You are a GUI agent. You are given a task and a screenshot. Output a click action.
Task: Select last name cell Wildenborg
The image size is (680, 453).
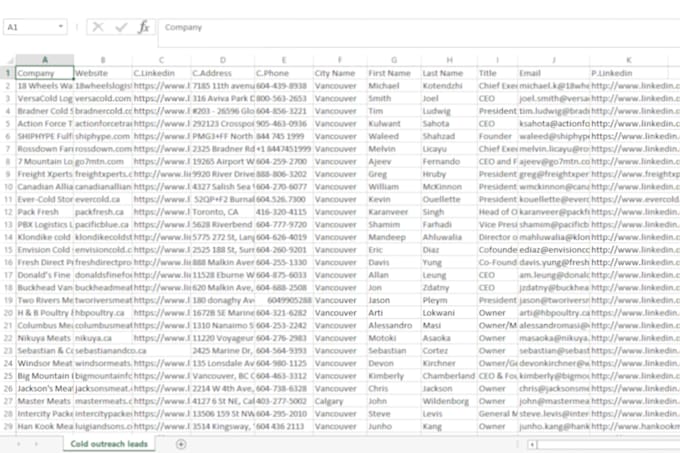[x=449, y=401]
